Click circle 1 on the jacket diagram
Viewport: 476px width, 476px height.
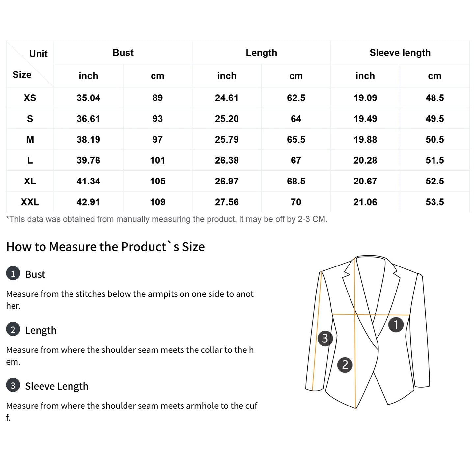(396, 324)
